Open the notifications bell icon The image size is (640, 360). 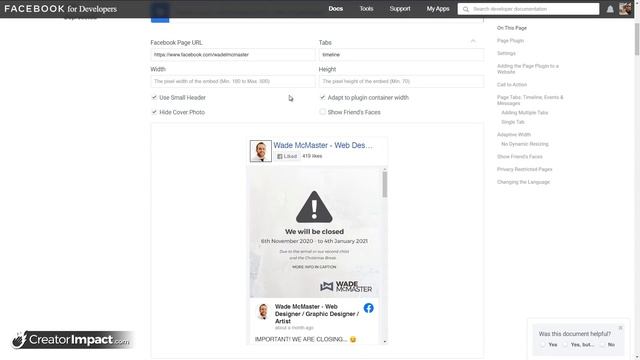coord(610,9)
